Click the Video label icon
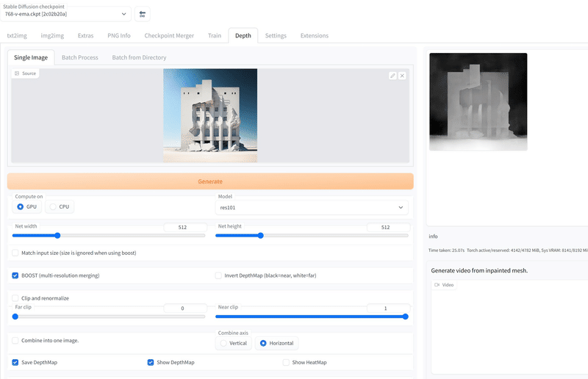 pyautogui.click(x=437, y=285)
